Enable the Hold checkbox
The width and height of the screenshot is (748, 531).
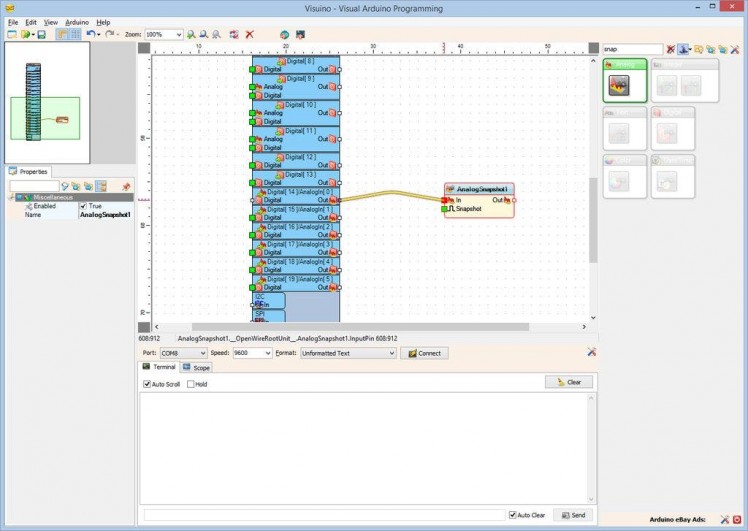[191, 384]
